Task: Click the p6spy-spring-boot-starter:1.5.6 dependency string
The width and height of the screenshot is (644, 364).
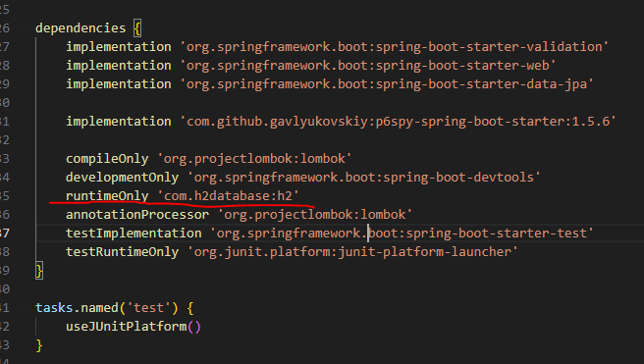Action: tap(398, 122)
